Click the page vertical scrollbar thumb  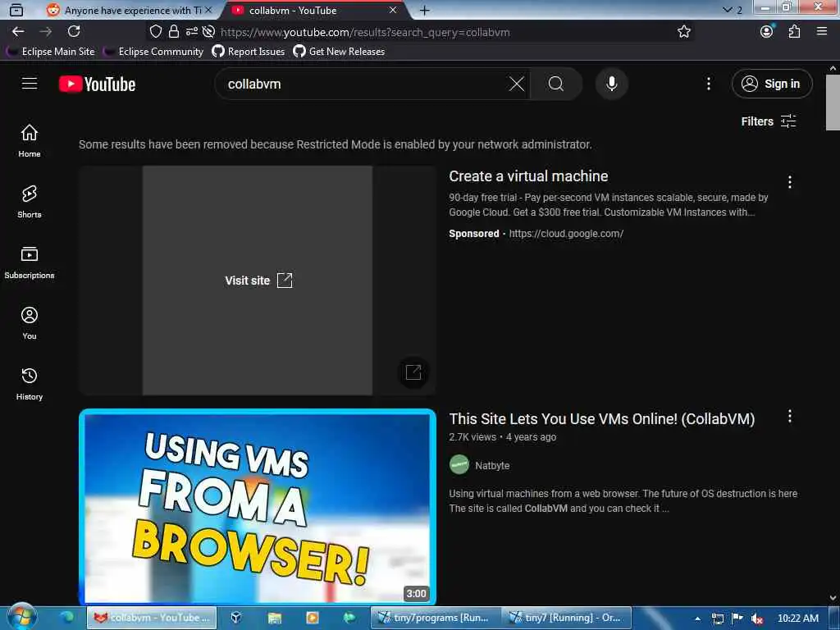tap(833, 102)
